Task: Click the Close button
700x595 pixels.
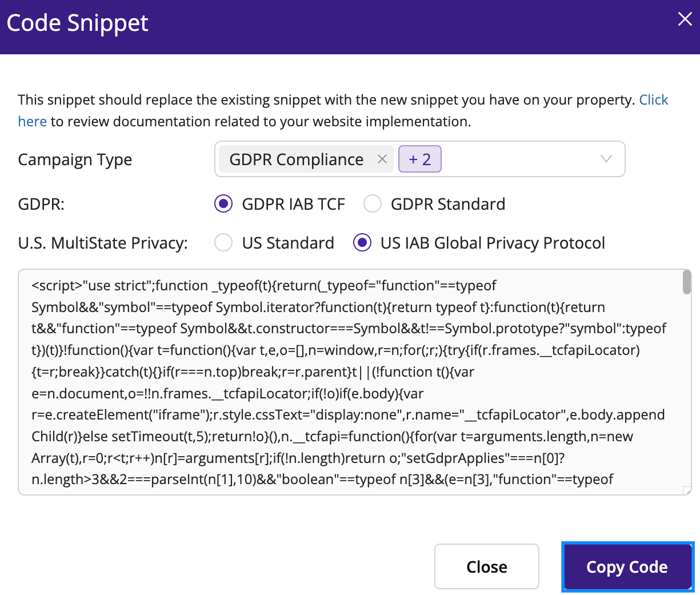Action: pos(487,566)
